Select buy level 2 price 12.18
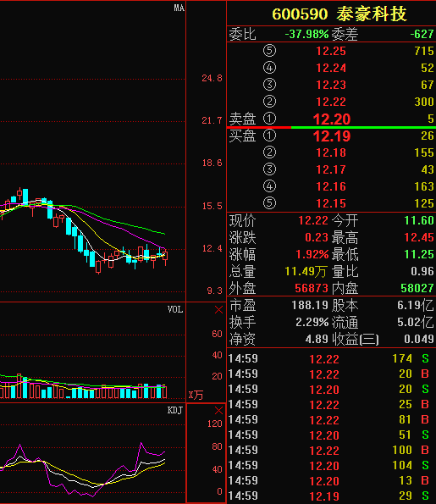Image resolution: width=436 pixels, height=504 pixels. (331, 152)
